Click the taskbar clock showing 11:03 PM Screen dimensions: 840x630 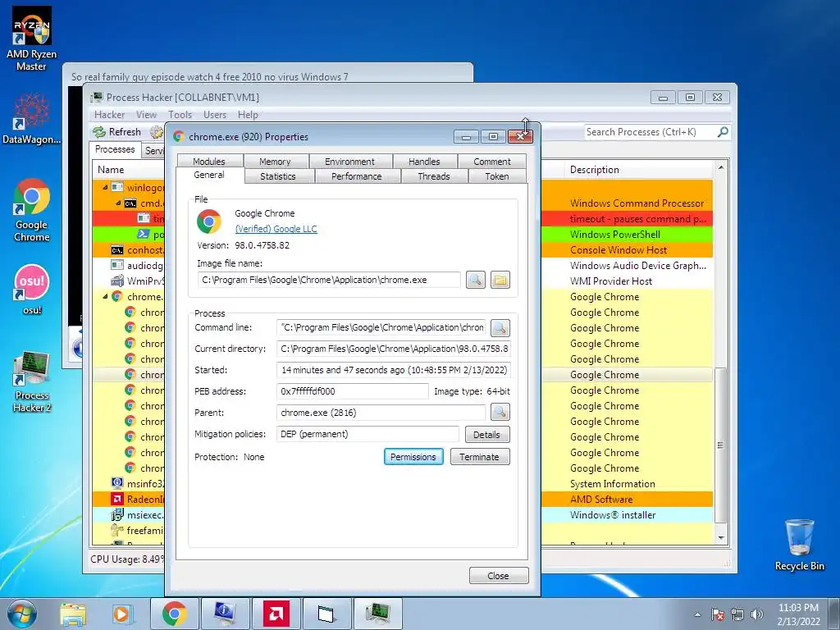coord(798,614)
